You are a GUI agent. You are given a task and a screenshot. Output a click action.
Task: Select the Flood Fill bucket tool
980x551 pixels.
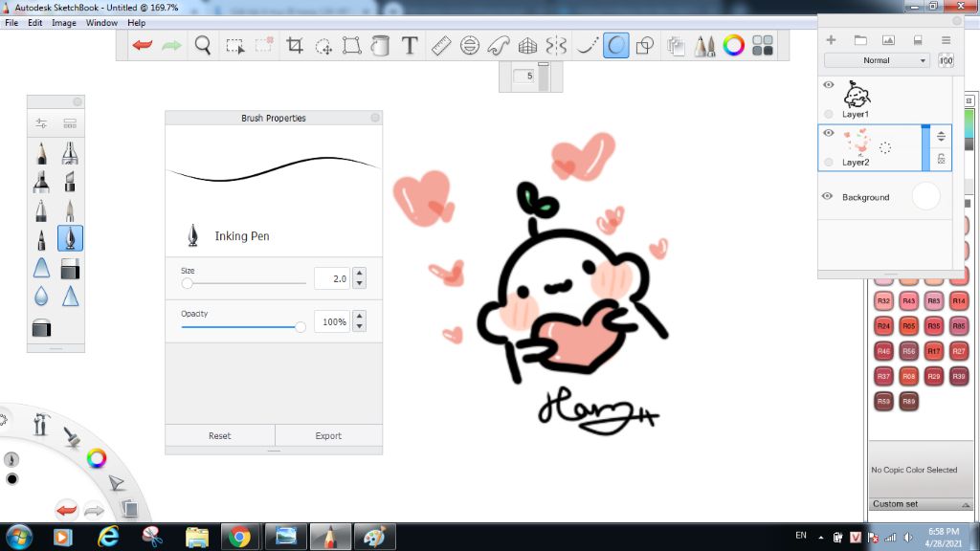click(x=380, y=45)
